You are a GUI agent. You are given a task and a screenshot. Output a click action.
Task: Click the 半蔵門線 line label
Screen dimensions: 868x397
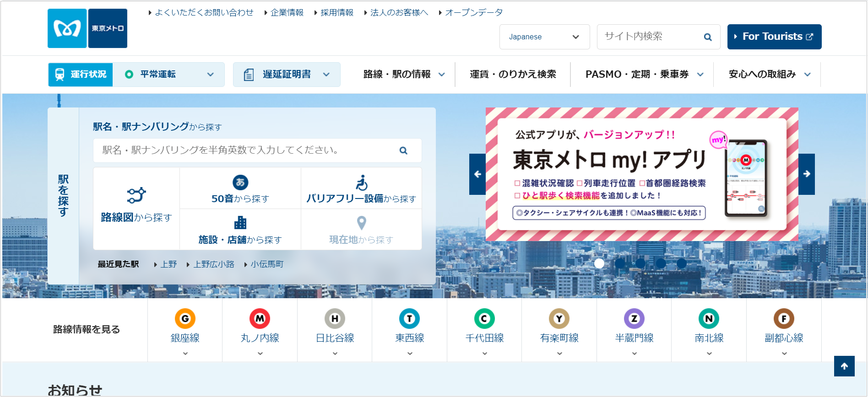[634, 338]
